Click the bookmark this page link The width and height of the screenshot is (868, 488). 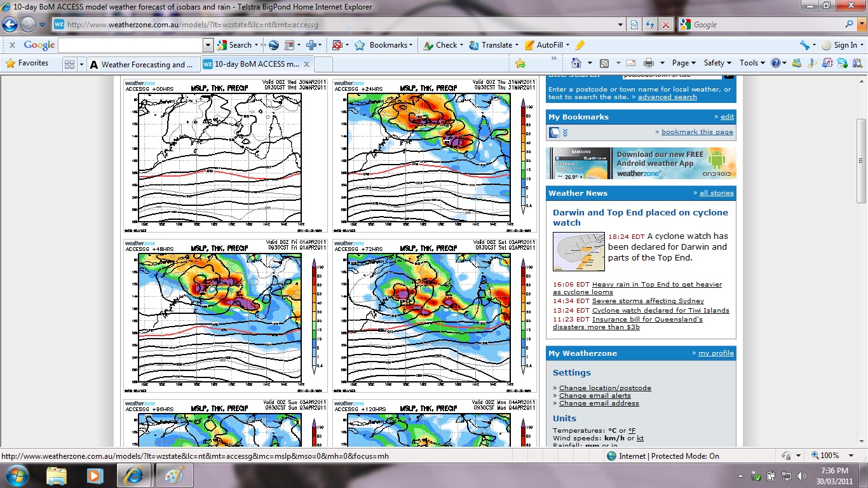point(697,132)
